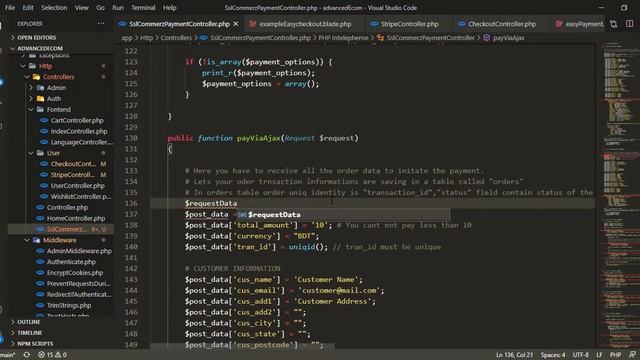Viewport: 640px width, 360px height.
Task: Expand the NPM Scripts section
Action: click(x=35, y=344)
